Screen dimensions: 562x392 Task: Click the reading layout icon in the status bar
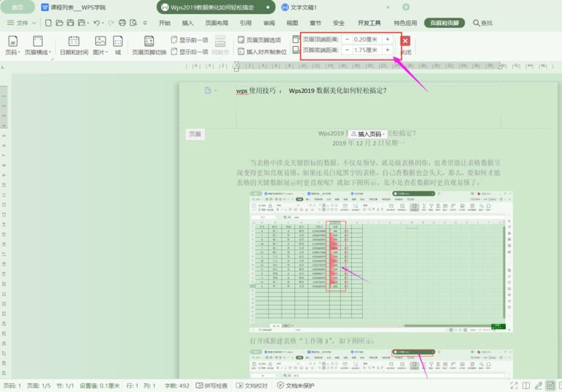tap(526, 385)
